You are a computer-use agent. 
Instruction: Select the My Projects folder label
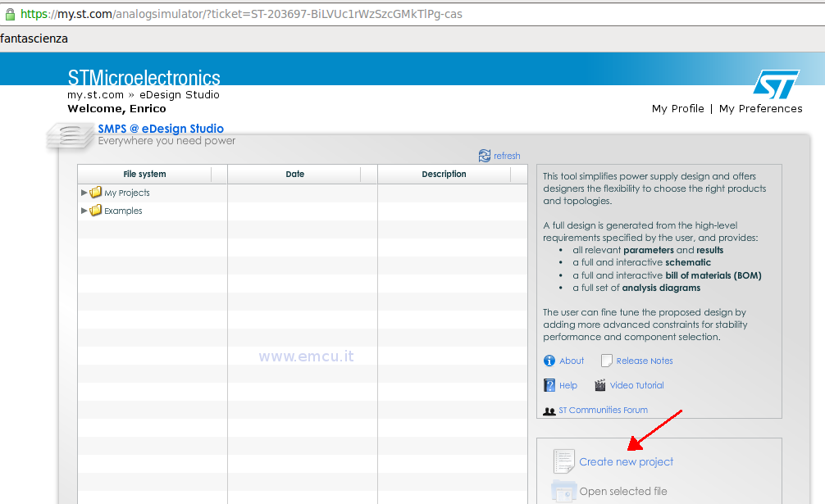pos(127,193)
